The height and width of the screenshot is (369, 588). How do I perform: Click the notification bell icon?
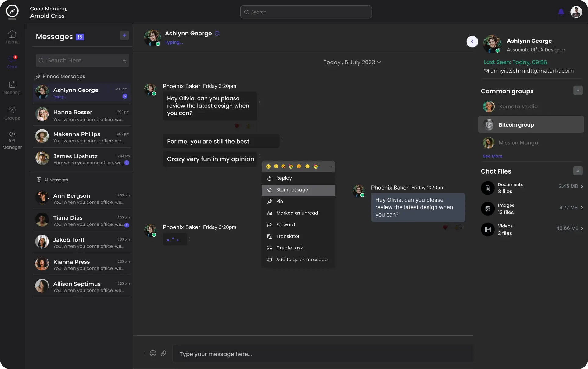[x=561, y=12]
